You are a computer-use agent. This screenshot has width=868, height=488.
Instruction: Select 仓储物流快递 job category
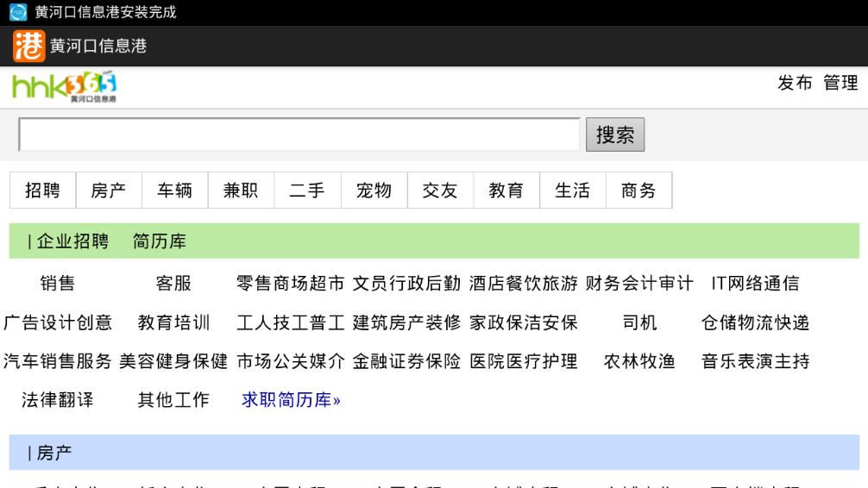[755, 322]
